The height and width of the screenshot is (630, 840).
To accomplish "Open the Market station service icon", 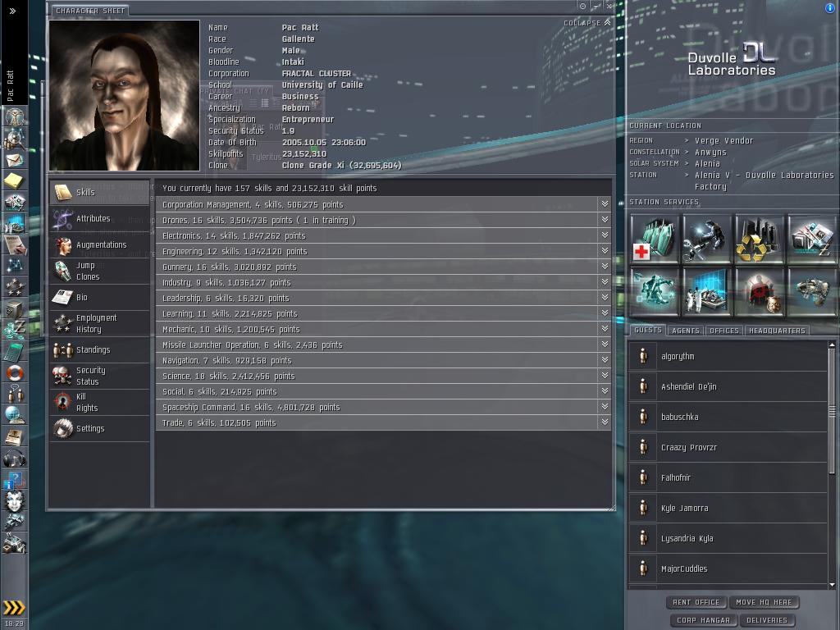I will (811, 239).
